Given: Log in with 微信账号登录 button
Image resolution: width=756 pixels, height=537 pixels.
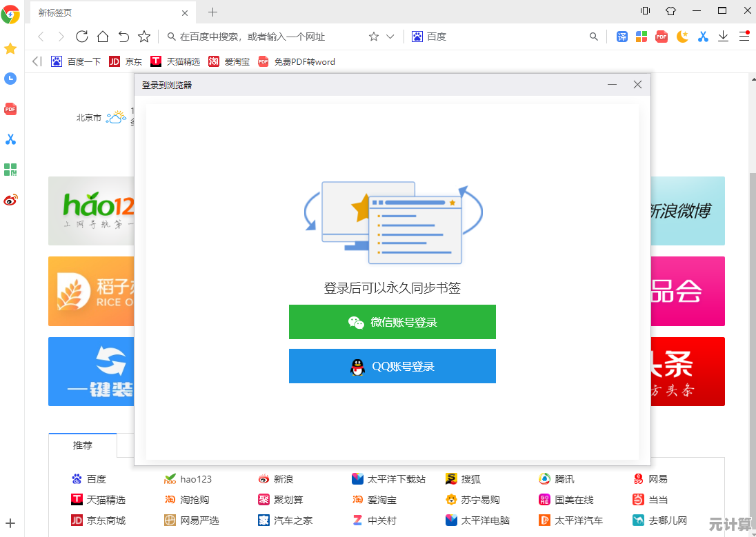Looking at the screenshot, I should click(392, 322).
